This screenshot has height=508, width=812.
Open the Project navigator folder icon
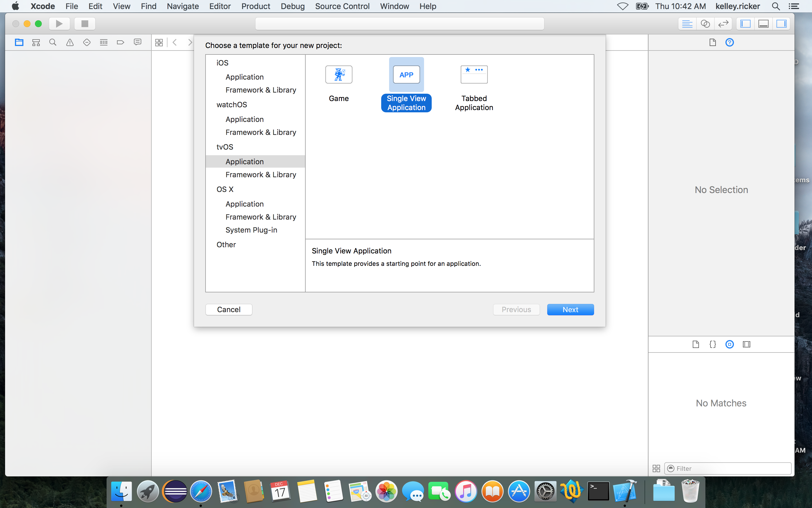19,42
